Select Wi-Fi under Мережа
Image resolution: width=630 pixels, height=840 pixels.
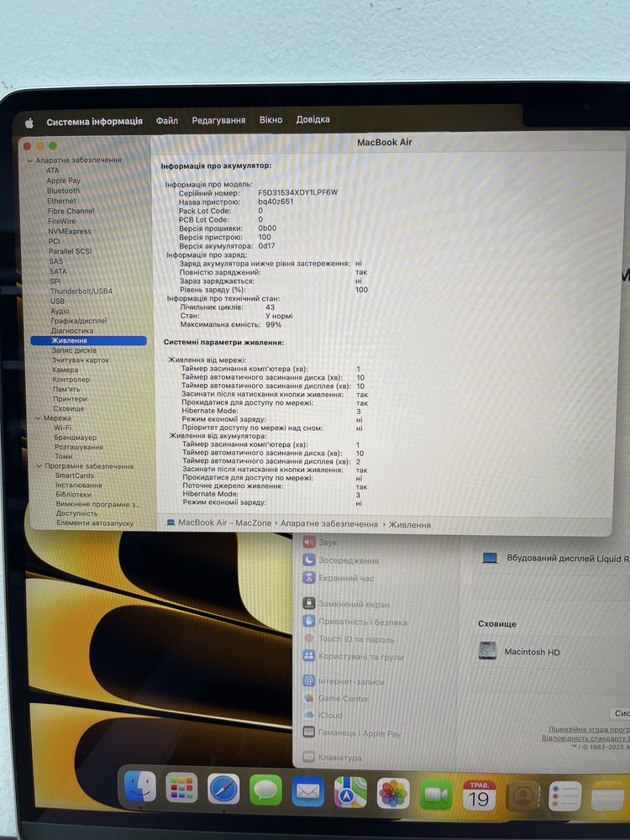coord(63,428)
